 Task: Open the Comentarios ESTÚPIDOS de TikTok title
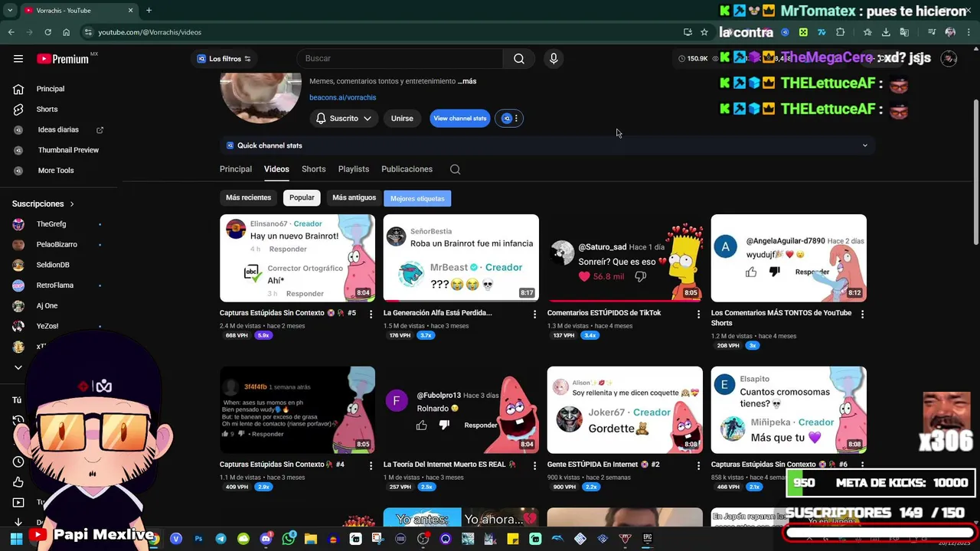[604, 313]
